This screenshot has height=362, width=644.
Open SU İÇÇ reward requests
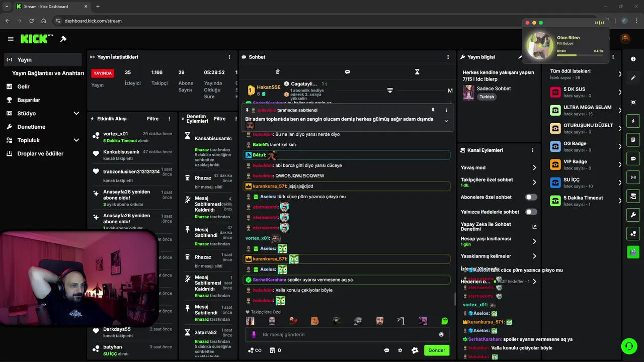585,183
